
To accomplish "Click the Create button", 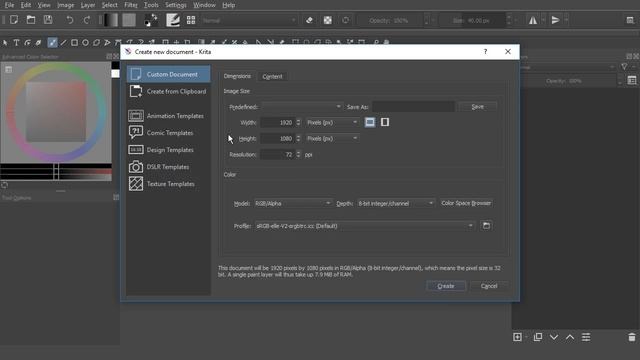I will [446, 286].
